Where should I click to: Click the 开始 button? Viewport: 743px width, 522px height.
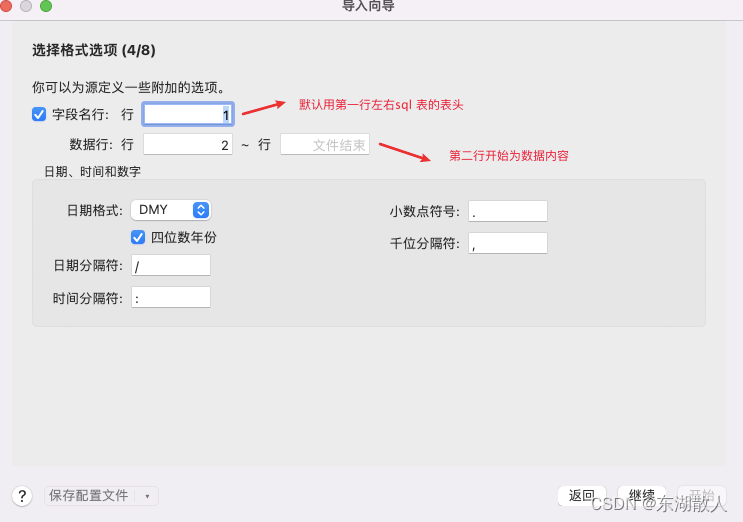click(x=702, y=495)
